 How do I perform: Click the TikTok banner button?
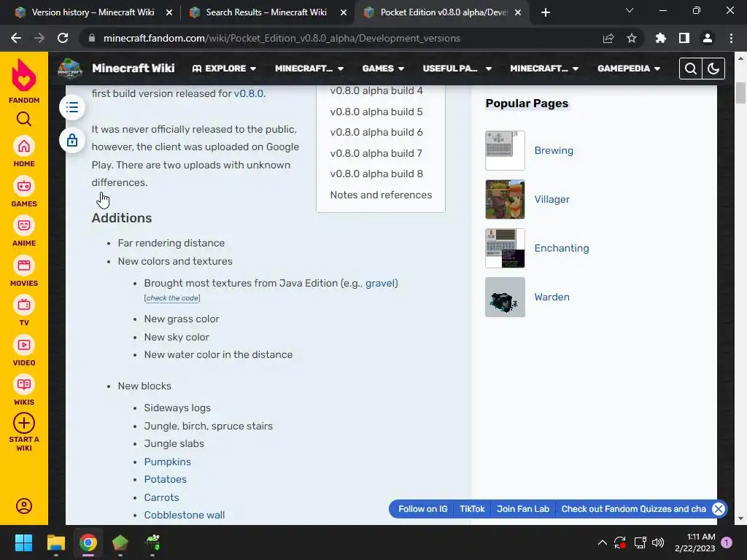coord(472,509)
